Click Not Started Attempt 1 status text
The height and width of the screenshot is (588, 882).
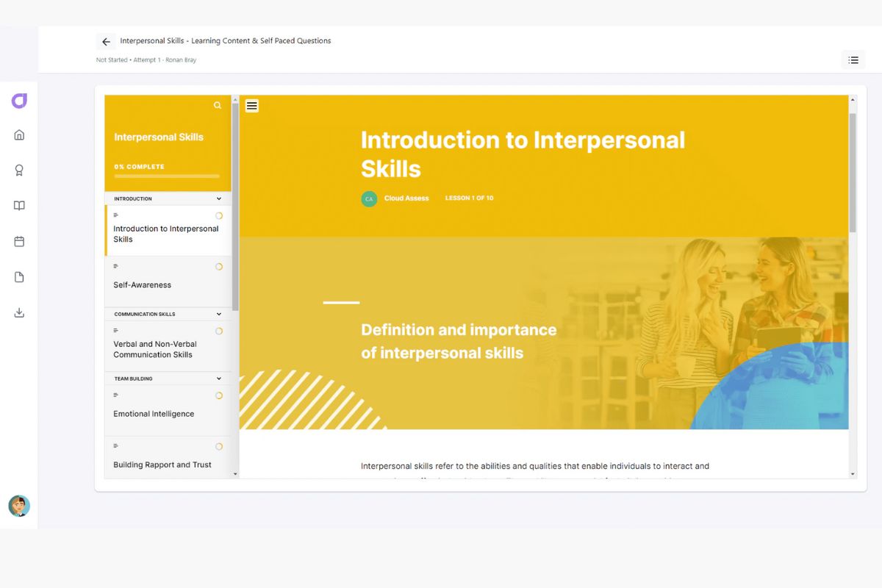pyautogui.click(x=146, y=60)
